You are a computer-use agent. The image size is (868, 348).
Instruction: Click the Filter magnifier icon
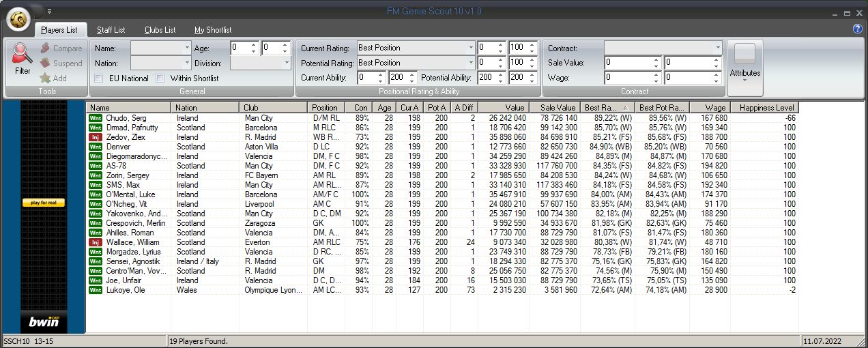click(23, 55)
